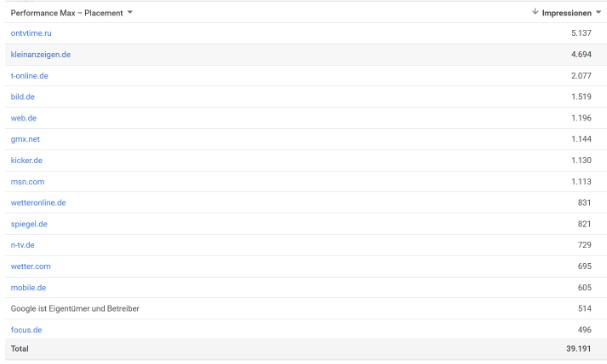Click the sort arrow next to Impressionen
Screen dimensions: 607x364
coord(535,12)
